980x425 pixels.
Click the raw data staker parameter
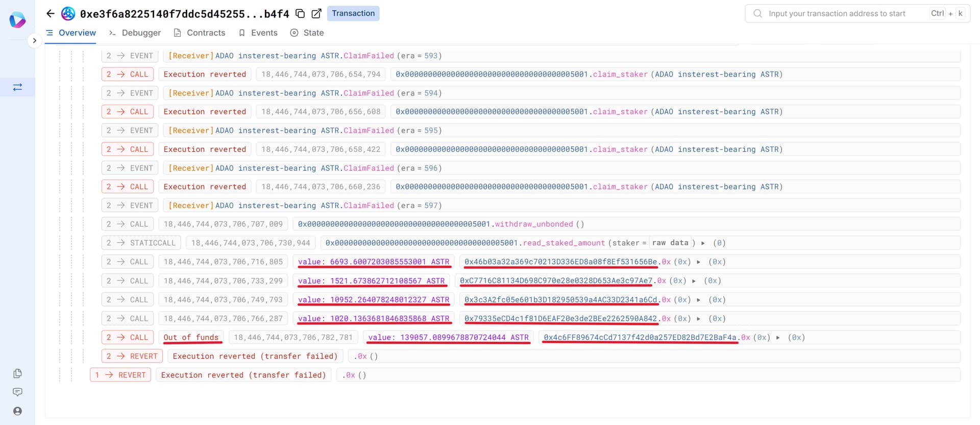[x=670, y=243]
